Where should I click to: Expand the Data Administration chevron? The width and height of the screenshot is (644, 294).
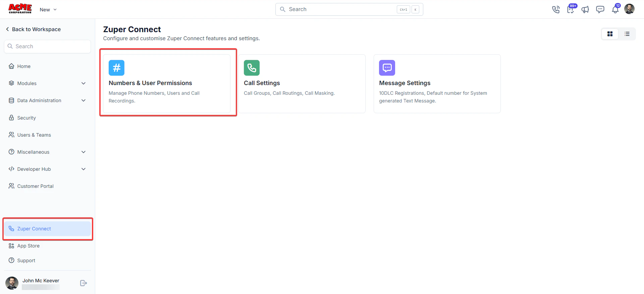click(x=84, y=100)
